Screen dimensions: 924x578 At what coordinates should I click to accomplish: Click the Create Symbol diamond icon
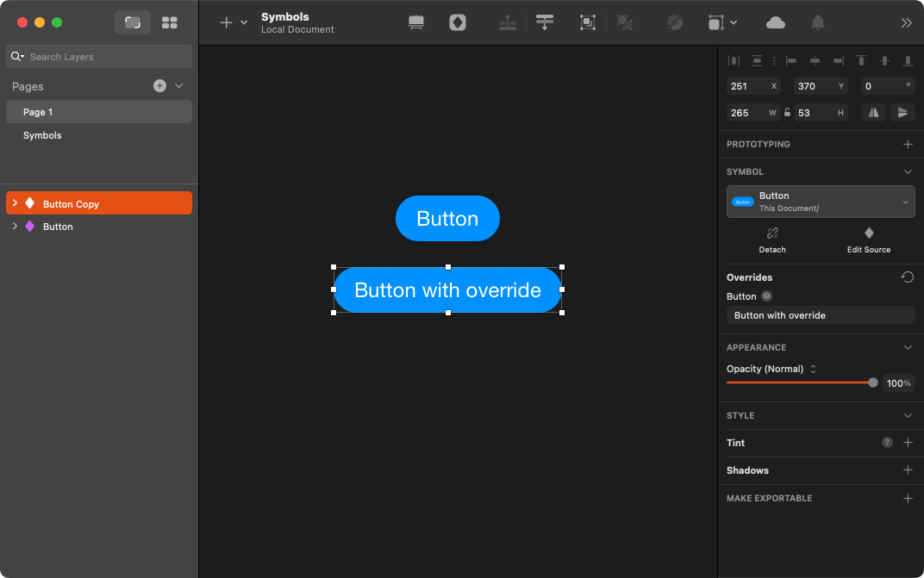(458, 22)
